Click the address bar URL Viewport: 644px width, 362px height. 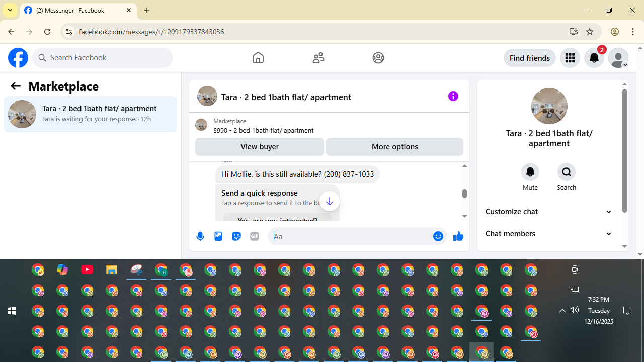pyautogui.click(x=151, y=32)
